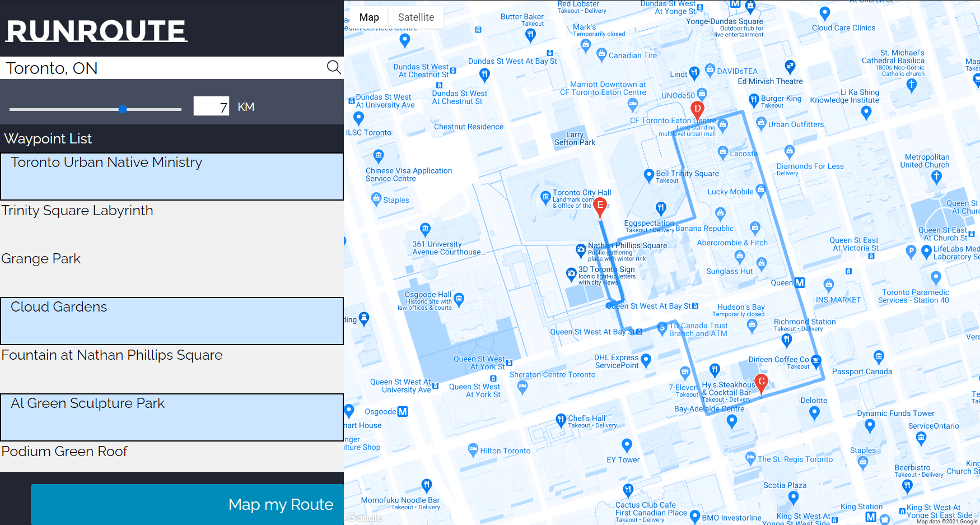This screenshot has width=980, height=525.
Task: Click the Sunglass Hut shop pin
Action: point(740,258)
